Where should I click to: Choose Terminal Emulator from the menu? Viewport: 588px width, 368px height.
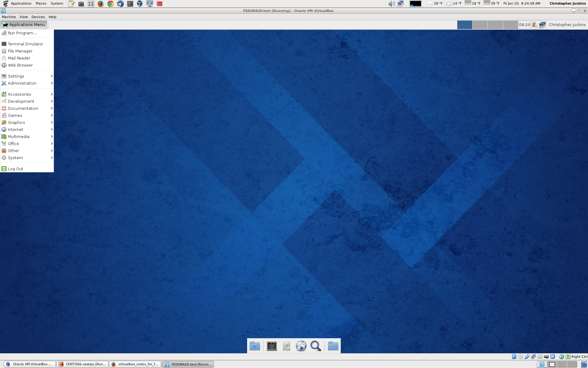27,44
